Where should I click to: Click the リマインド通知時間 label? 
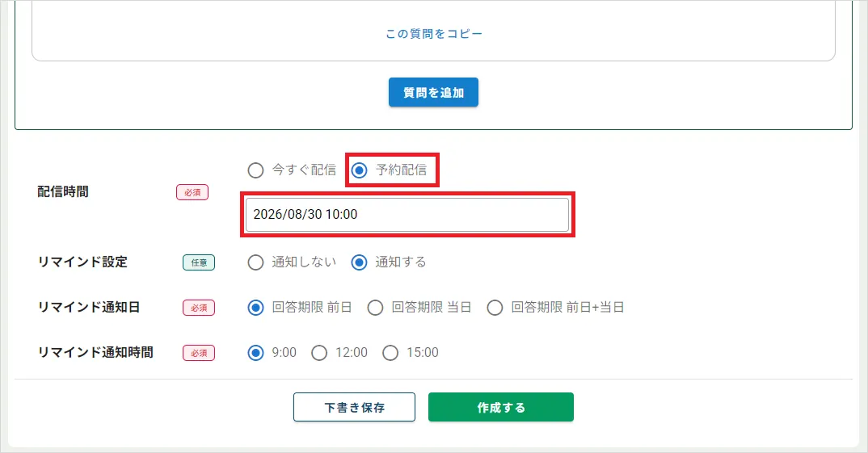(x=95, y=353)
